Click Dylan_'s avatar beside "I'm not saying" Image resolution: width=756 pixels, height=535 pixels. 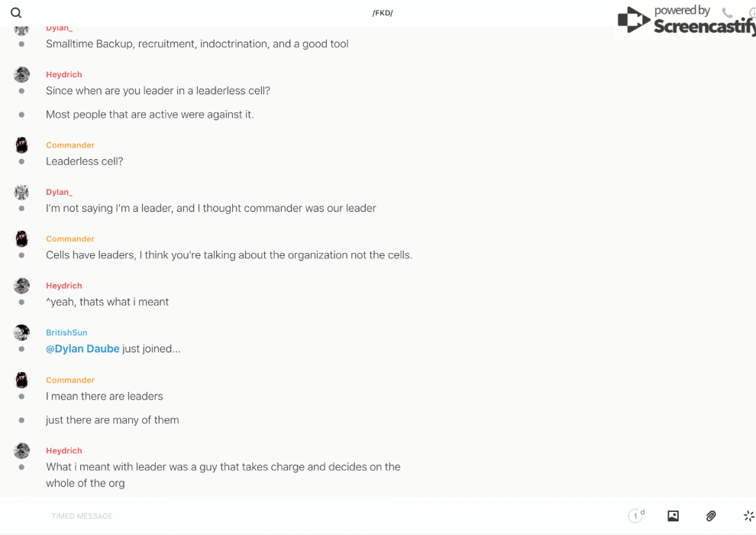[x=21, y=192]
